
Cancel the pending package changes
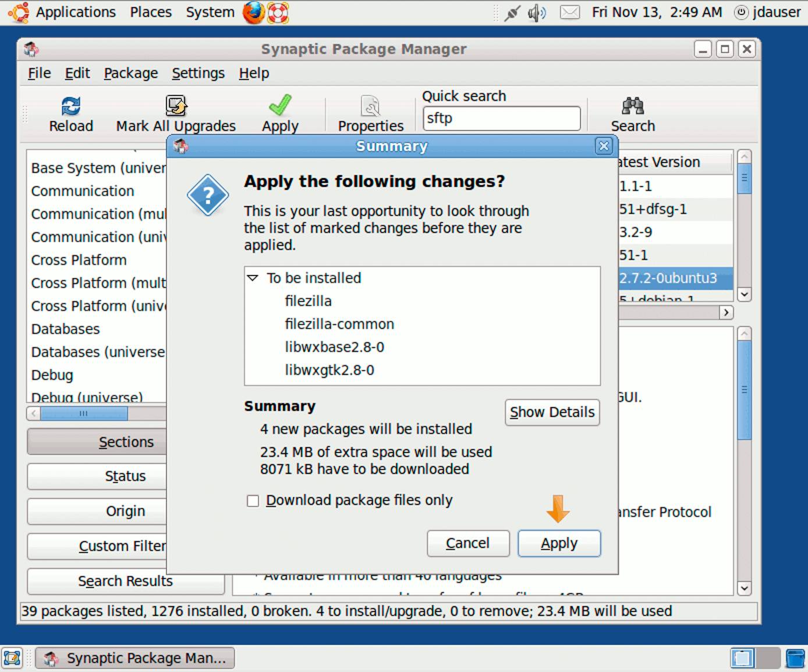tap(467, 543)
